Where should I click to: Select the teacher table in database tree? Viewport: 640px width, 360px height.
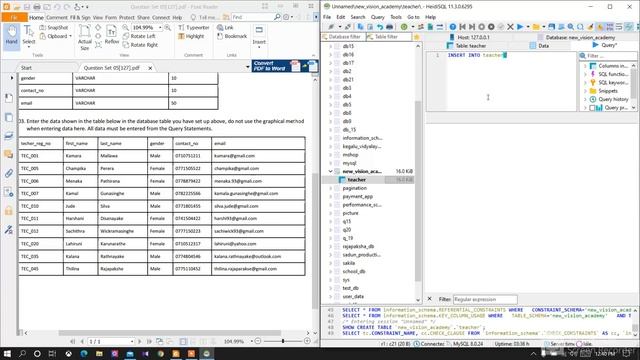coord(356,180)
